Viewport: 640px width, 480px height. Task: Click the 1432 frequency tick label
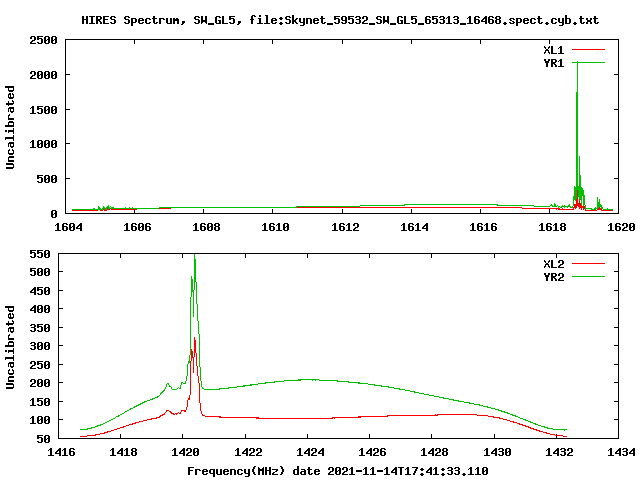tap(559, 452)
